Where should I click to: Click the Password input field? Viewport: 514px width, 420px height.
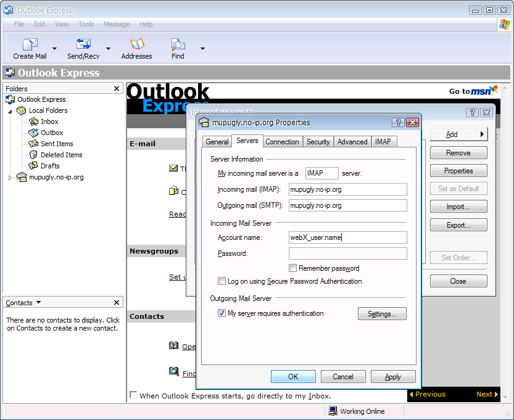347,253
